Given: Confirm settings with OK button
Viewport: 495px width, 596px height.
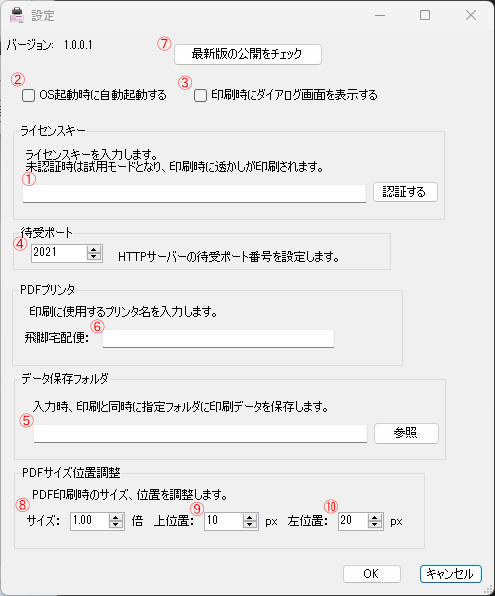Looking at the screenshot, I should pyautogui.click(x=371, y=574).
